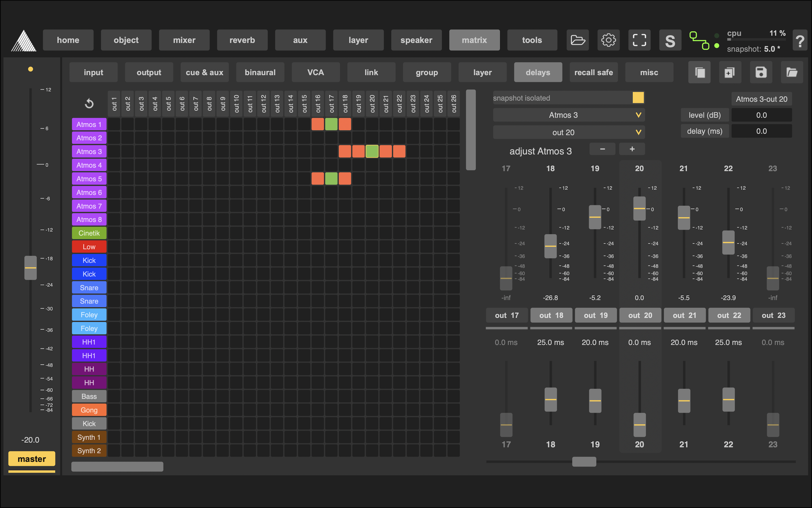Select the out 18 channel button

pos(551,316)
